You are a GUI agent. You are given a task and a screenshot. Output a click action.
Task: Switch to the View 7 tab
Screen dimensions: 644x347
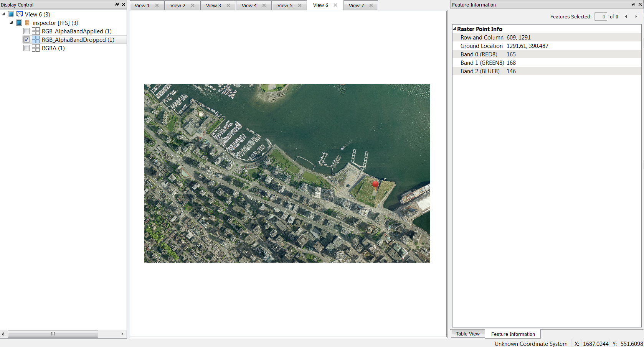tap(356, 5)
